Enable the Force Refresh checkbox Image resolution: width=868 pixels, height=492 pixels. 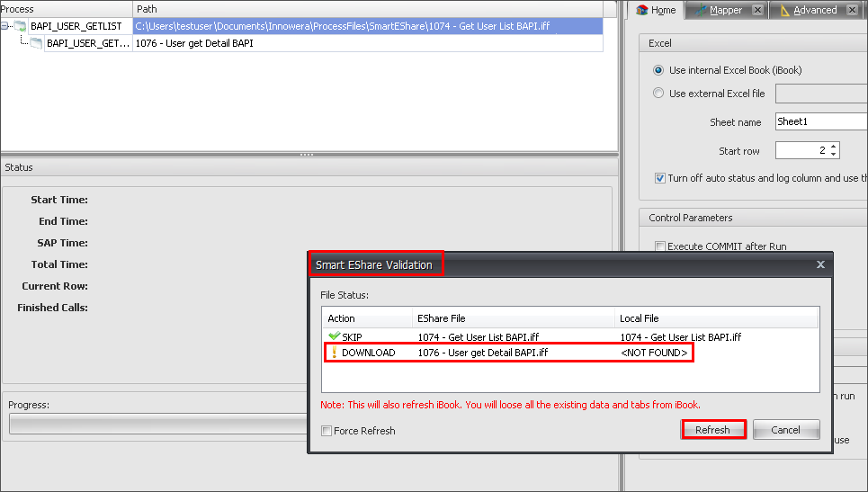coord(327,431)
